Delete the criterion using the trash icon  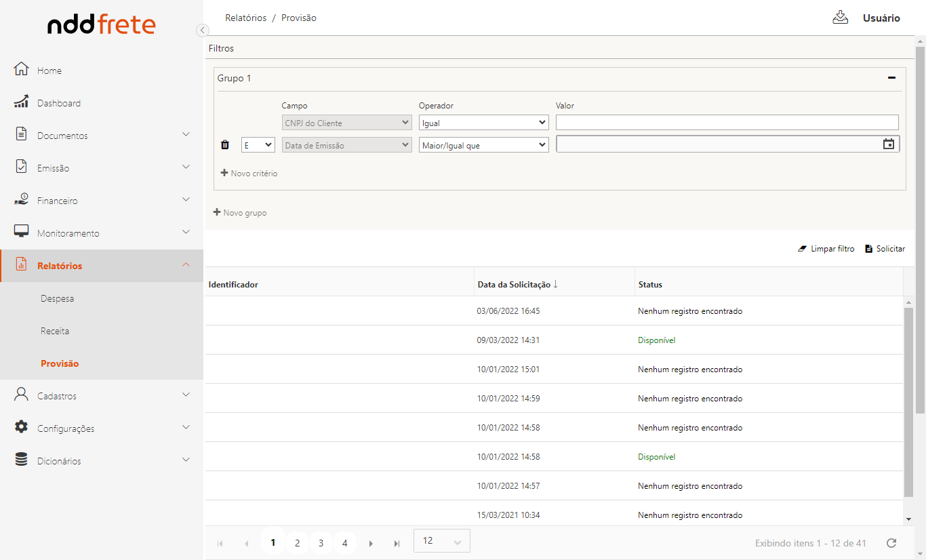[x=225, y=145]
